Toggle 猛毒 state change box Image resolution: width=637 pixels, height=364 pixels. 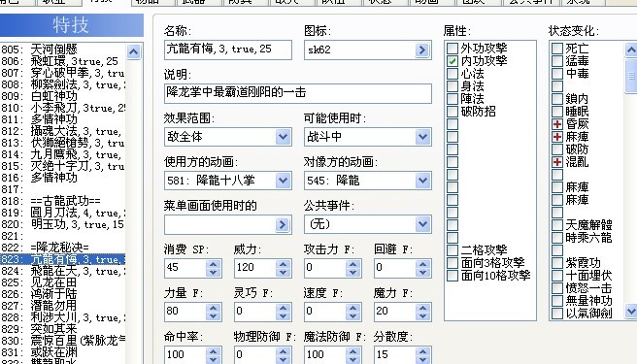click(557, 61)
